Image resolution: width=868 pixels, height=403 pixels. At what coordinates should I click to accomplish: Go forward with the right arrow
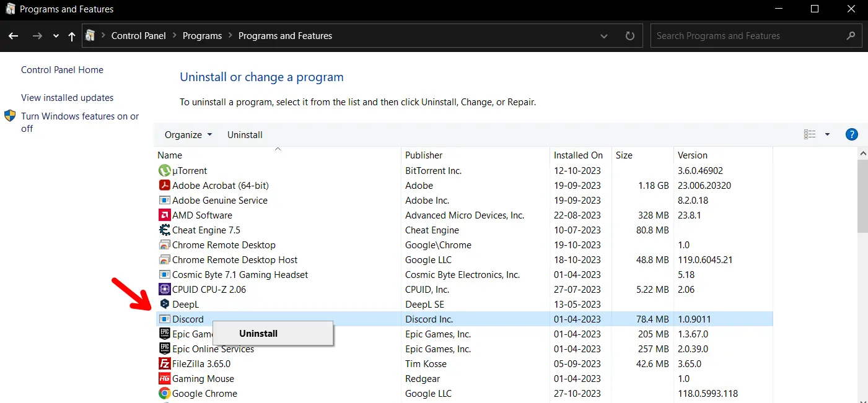[x=37, y=36]
